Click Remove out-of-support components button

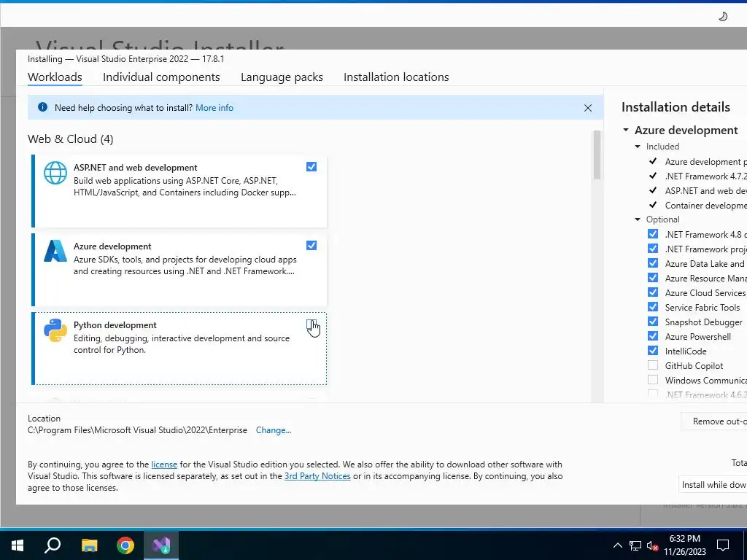click(713, 421)
